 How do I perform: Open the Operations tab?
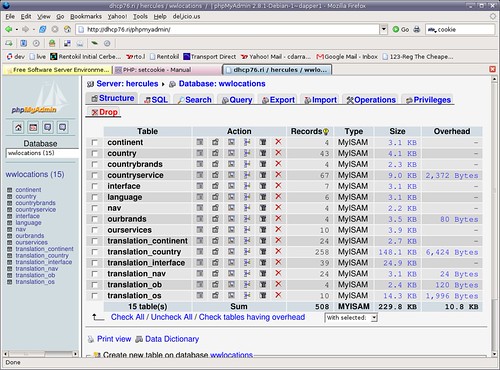371,100
